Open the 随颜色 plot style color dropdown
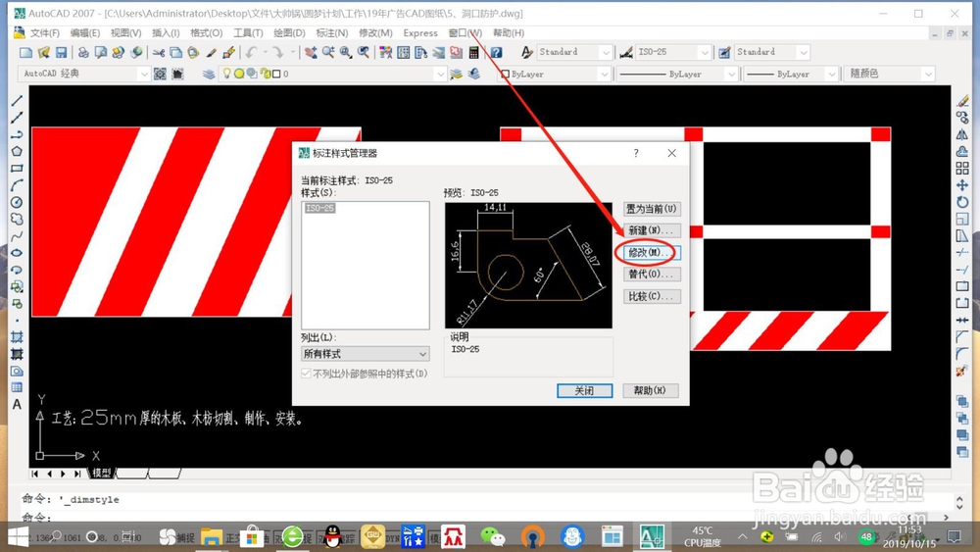 [890, 74]
